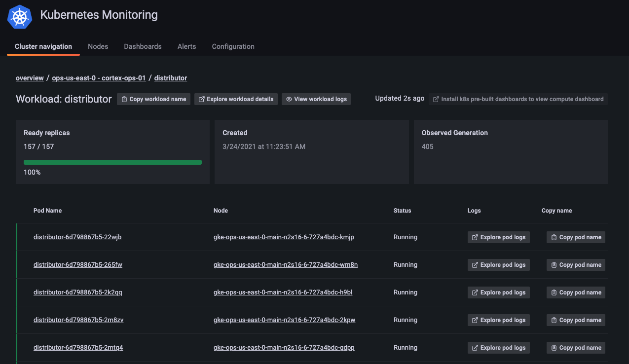
Task: Open node link ending in kmjp
Action: [x=284, y=237]
